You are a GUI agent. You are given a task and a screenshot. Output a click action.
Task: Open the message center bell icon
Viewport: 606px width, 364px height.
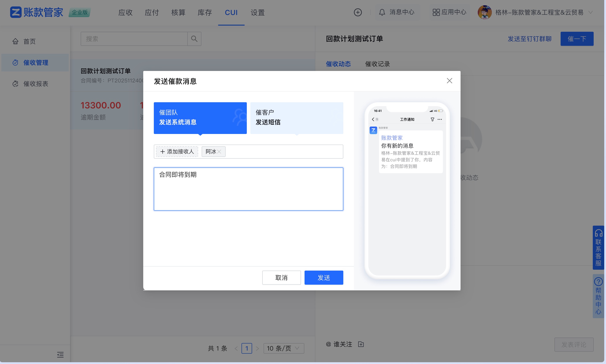point(382,12)
